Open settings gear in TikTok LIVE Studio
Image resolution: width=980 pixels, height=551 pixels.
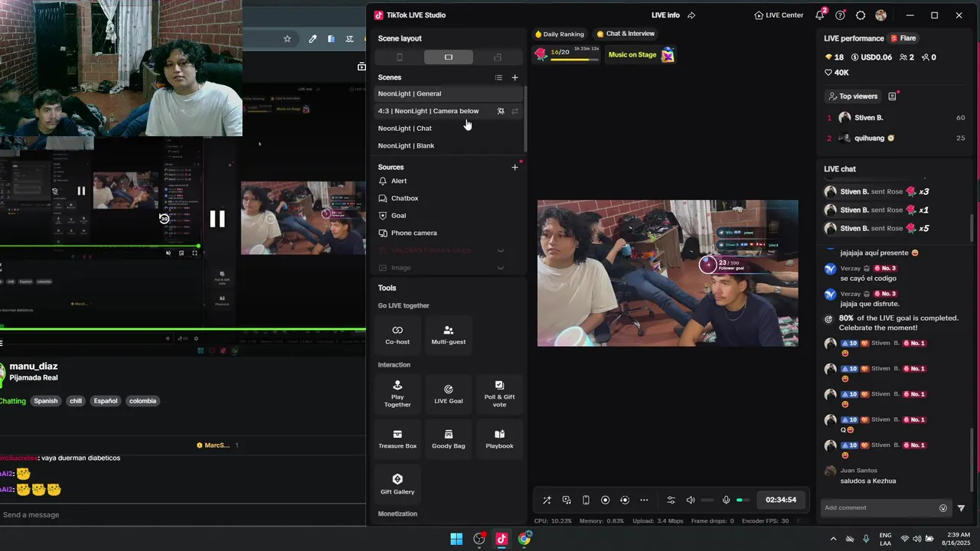click(861, 15)
